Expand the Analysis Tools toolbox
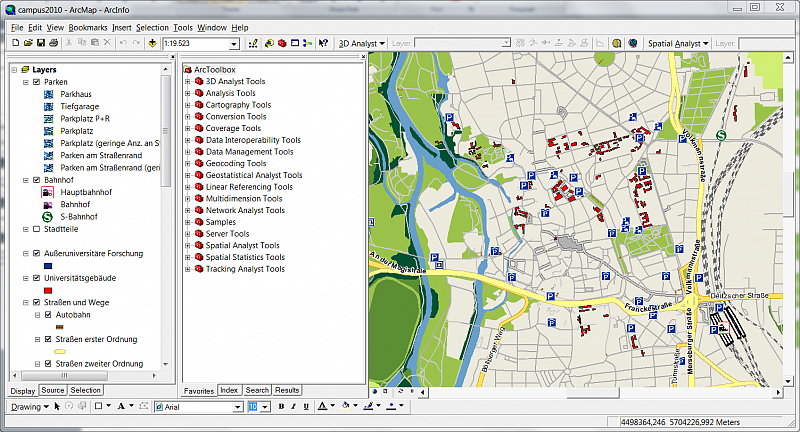 click(x=188, y=93)
